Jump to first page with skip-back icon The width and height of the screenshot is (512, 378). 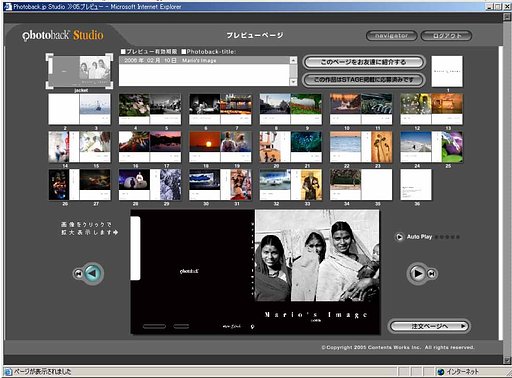(x=78, y=274)
